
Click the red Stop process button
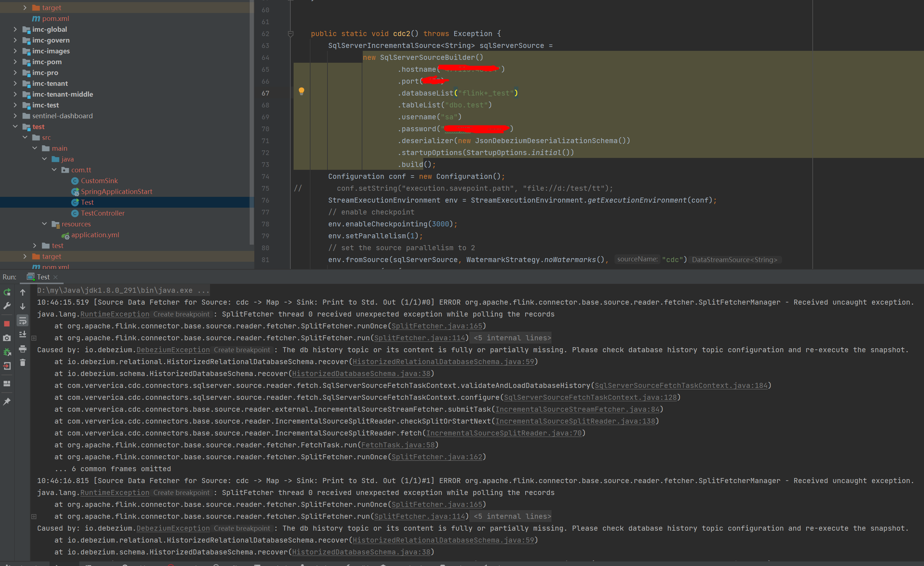coord(7,323)
